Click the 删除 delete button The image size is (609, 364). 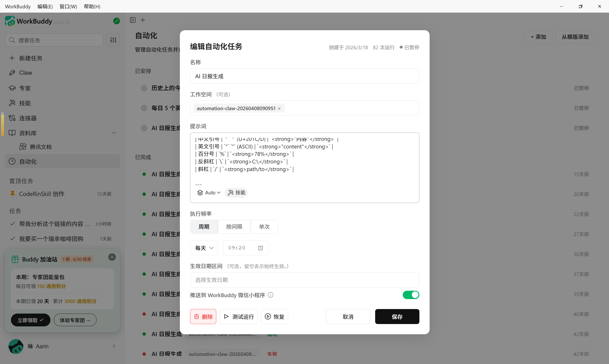point(203,317)
